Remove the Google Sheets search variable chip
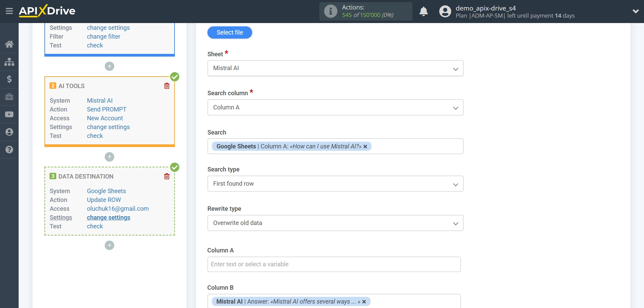This screenshot has width=644, height=308. click(x=365, y=146)
